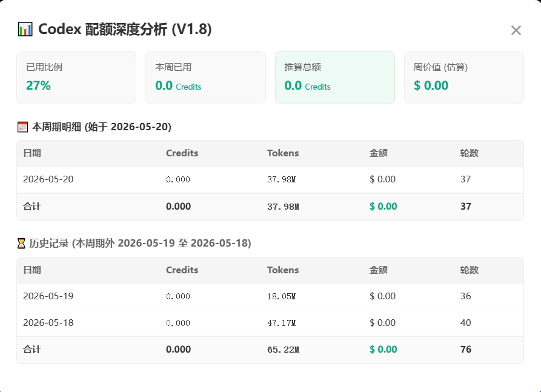Click the 本周期明细 (始于 2026-05-20) heading
The width and height of the screenshot is (541, 392).
[x=102, y=127]
